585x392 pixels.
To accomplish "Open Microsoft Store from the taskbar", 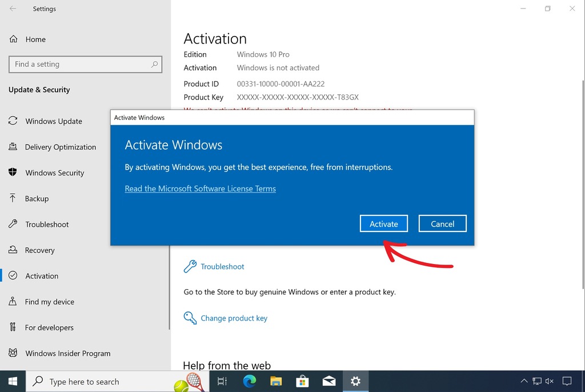I will click(302, 381).
